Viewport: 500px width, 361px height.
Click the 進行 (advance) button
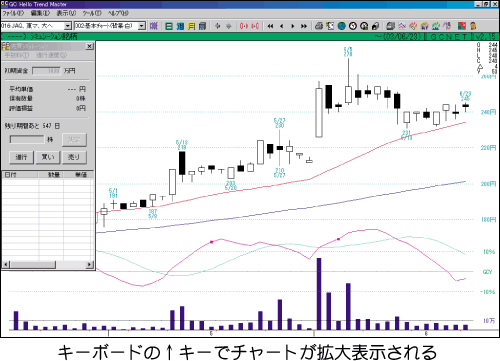click(21, 157)
